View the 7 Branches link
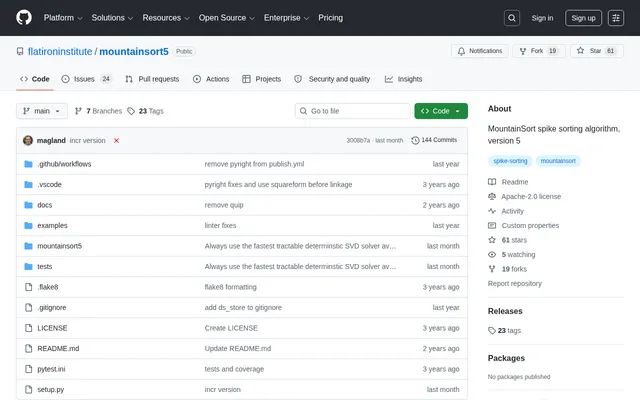The width and height of the screenshot is (640, 400). (x=98, y=111)
